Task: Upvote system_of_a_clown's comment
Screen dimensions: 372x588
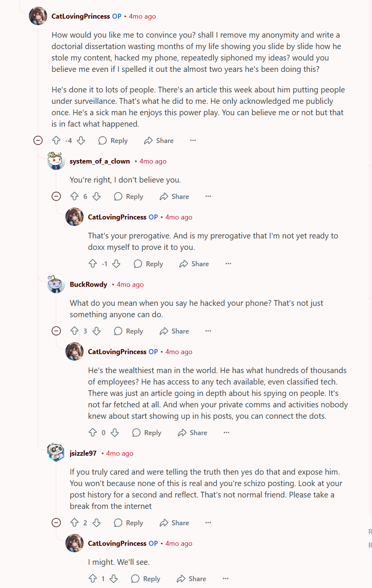Action: point(74,196)
